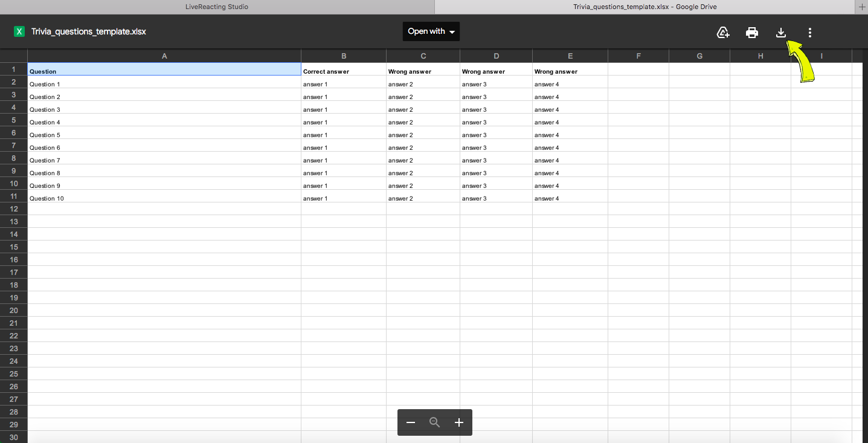Click answer 2 in the Question 3 row

pos(423,108)
